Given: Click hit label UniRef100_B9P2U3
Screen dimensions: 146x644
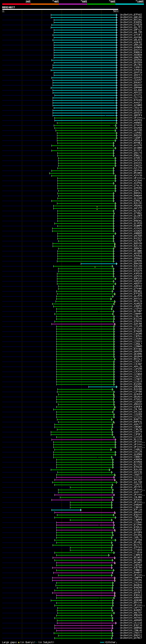Looking at the screenshot, I should [x=131, y=278].
